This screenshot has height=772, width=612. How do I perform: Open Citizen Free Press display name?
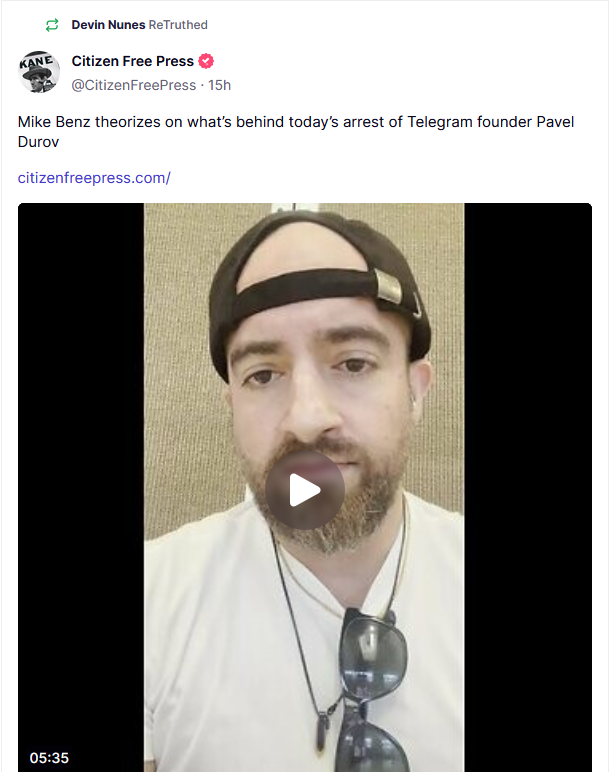coord(132,61)
